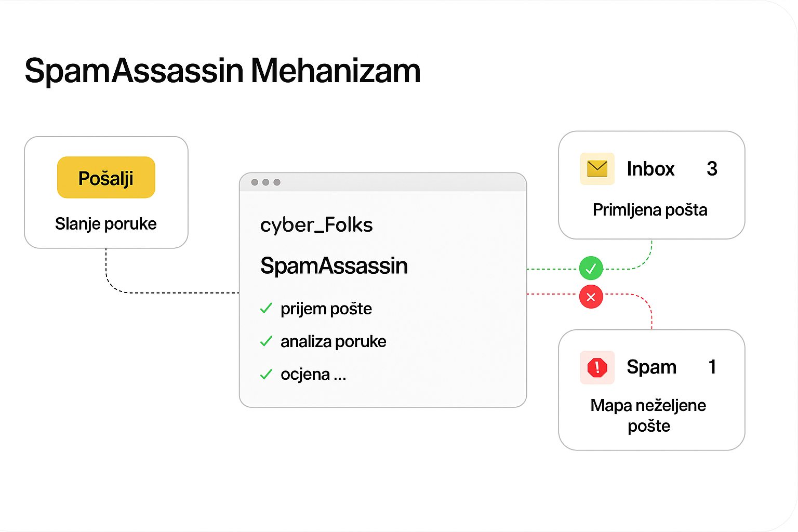The width and height of the screenshot is (798, 532).
Task: Click the cyber_Folks logo text
Action: (316, 225)
